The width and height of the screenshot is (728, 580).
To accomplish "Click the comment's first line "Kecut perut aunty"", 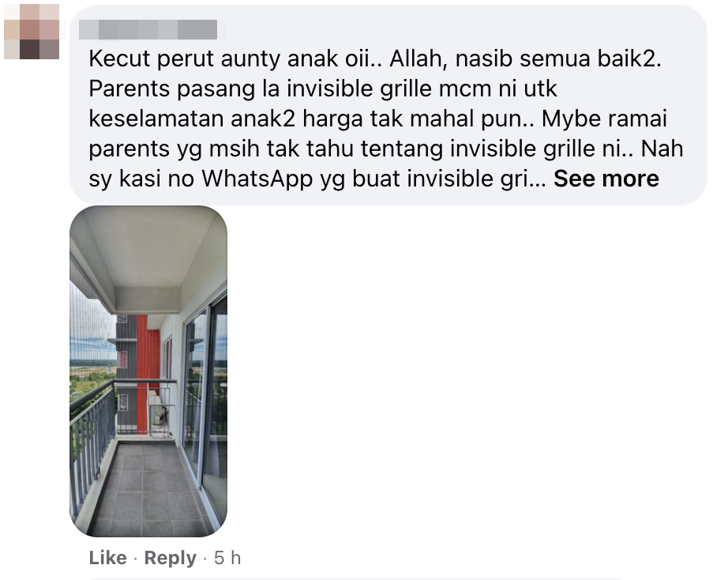I will pos(184,58).
